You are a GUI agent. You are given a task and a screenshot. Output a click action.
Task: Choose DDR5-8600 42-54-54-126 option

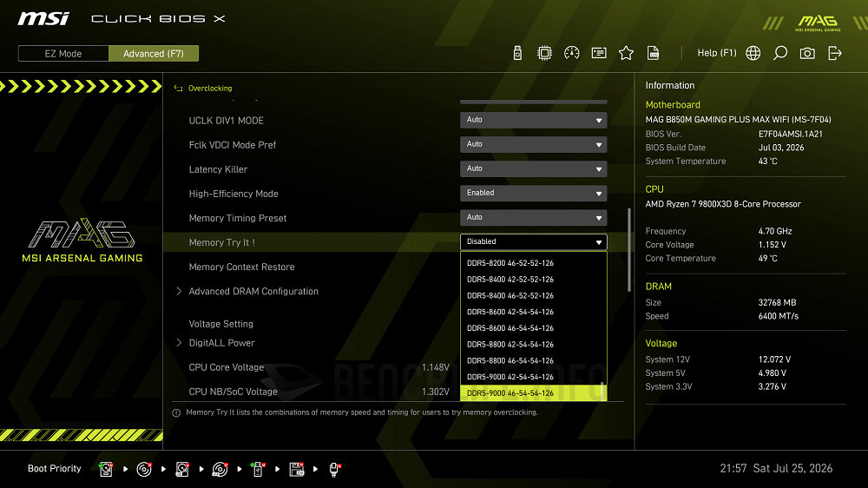(533, 312)
